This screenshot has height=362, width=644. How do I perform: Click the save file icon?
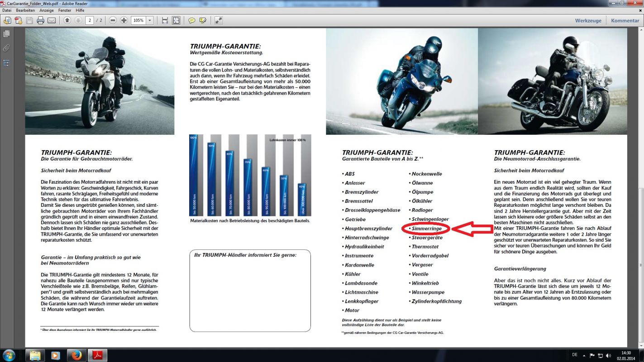click(x=29, y=20)
